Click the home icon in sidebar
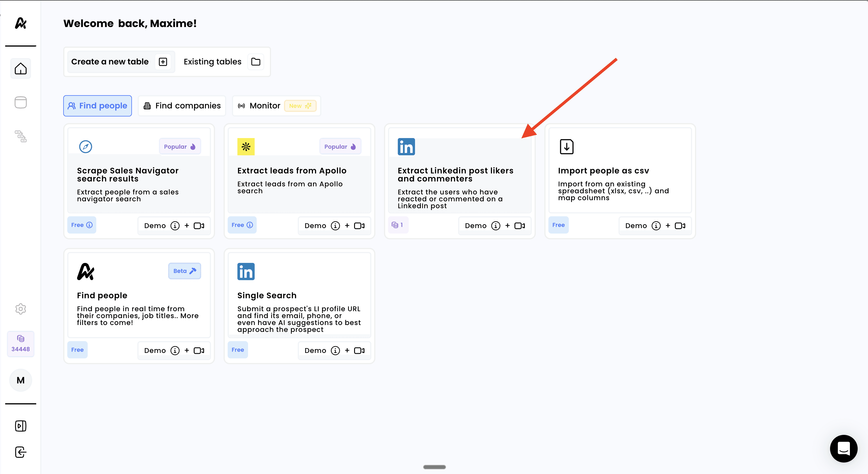 pos(21,68)
